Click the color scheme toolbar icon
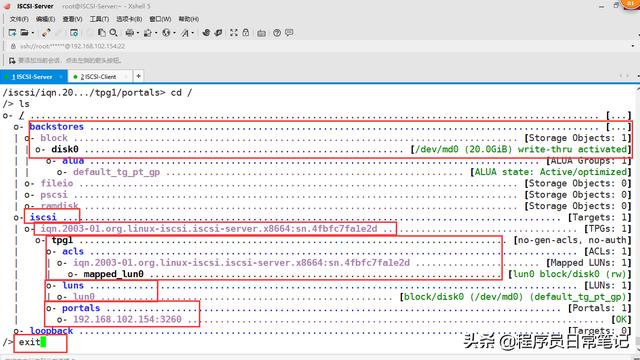Image resolution: width=640 pixels, height=360 pixels. 148,33
